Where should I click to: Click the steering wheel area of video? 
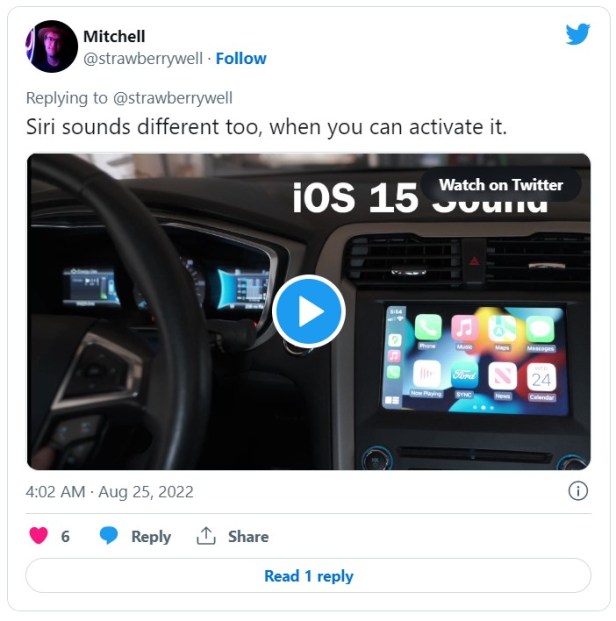[119, 317]
